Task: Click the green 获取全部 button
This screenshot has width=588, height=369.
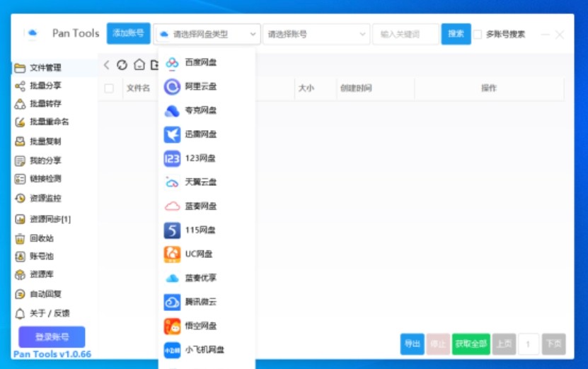Action: [x=471, y=344]
